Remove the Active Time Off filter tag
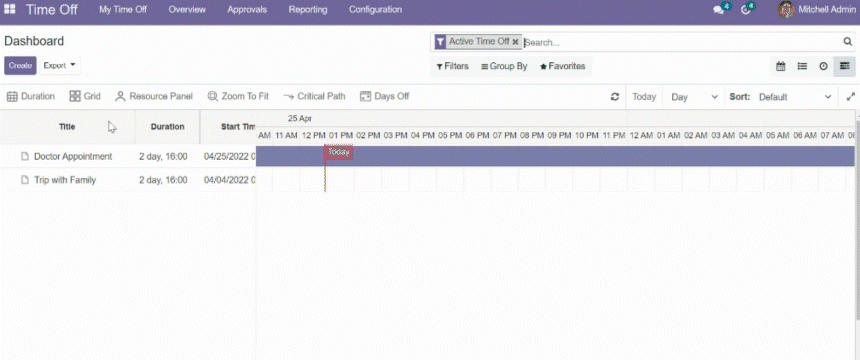 click(516, 42)
